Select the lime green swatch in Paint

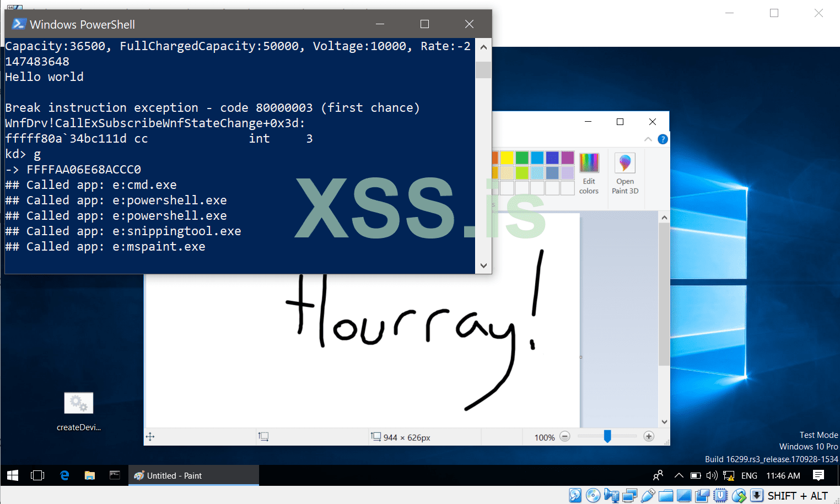(x=522, y=173)
